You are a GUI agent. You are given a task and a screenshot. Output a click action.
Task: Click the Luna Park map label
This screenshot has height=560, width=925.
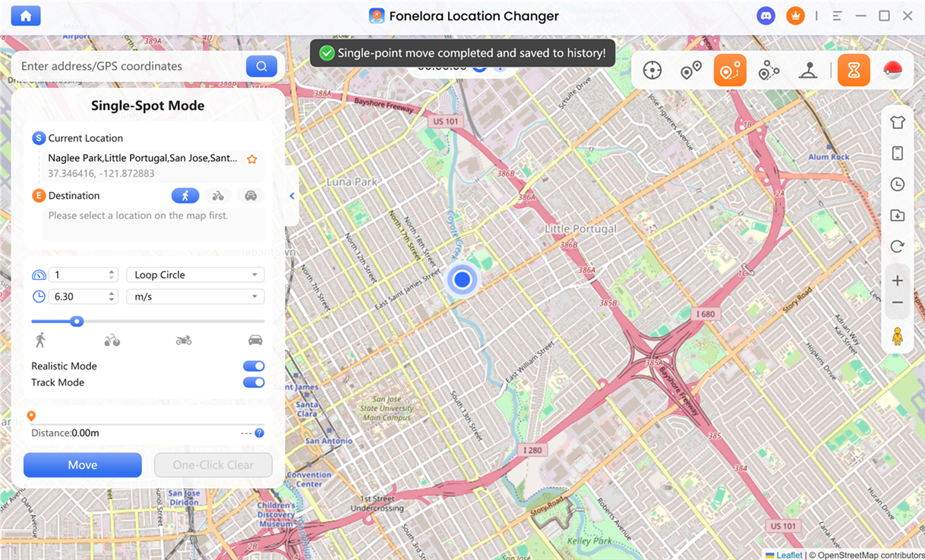(x=352, y=182)
